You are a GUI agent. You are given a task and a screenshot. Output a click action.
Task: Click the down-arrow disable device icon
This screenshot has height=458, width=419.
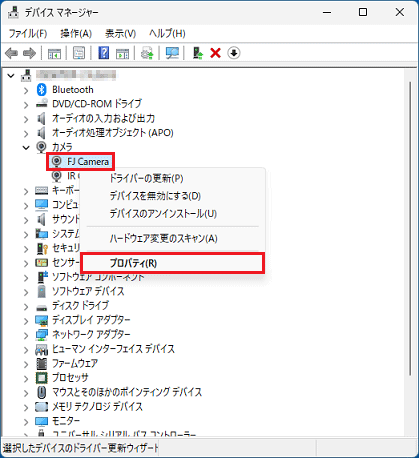click(234, 53)
